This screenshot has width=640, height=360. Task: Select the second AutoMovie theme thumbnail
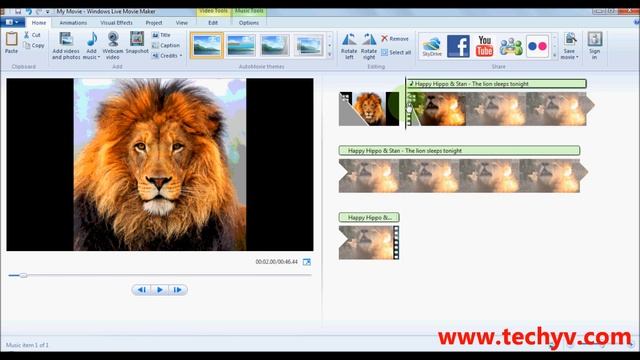point(241,45)
